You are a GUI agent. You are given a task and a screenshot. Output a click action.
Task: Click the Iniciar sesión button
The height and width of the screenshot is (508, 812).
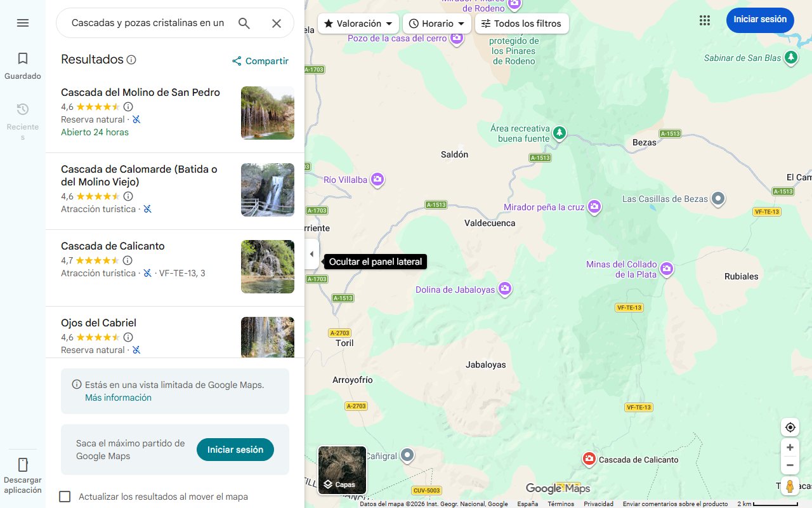pyautogui.click(x=760, y=20)
